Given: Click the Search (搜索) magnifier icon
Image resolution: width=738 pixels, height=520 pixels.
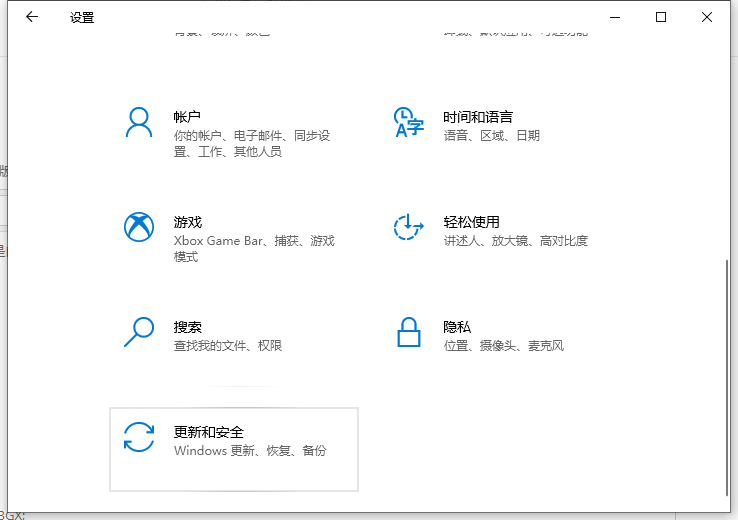Looking at the screenshot, I should coord(138,331).
